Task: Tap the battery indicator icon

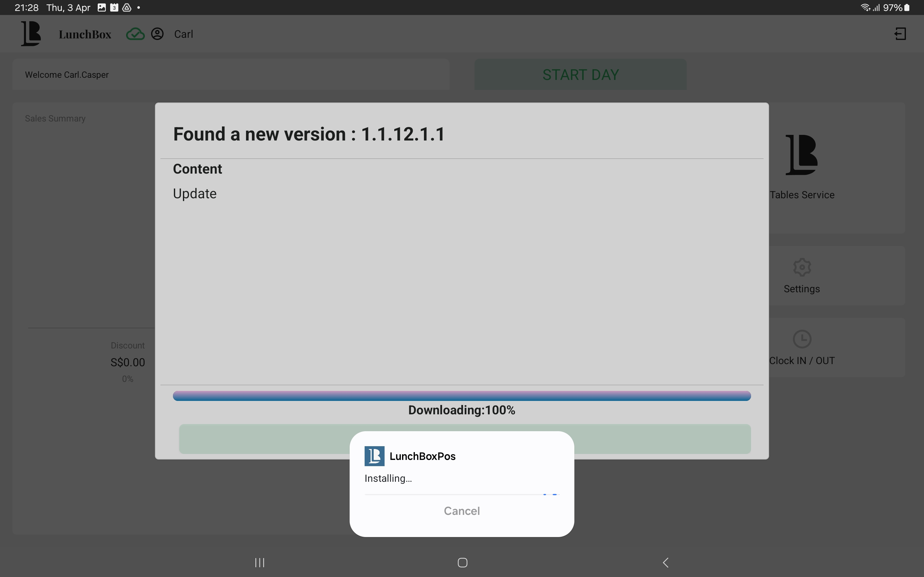Action: tap(907, 7)
